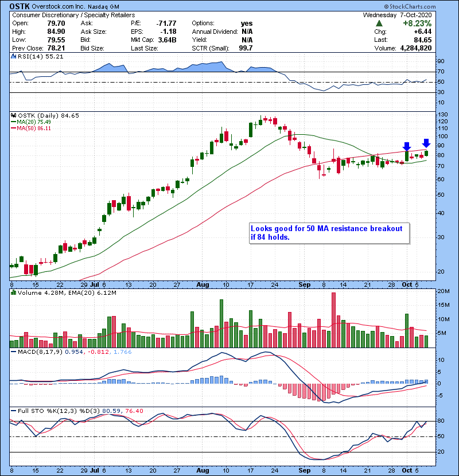Click the red MA(50) legend line marker
This screenshot has width=459, height=476.
coord(13,128)
